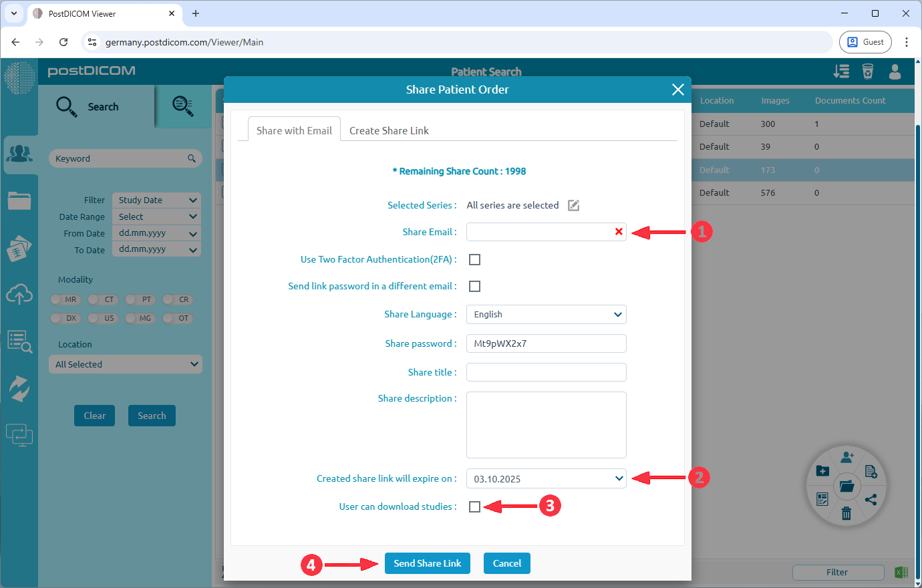This screenshot has width=922, height=588.
Task: Open the Share Language dropdown
Action: 546,314
